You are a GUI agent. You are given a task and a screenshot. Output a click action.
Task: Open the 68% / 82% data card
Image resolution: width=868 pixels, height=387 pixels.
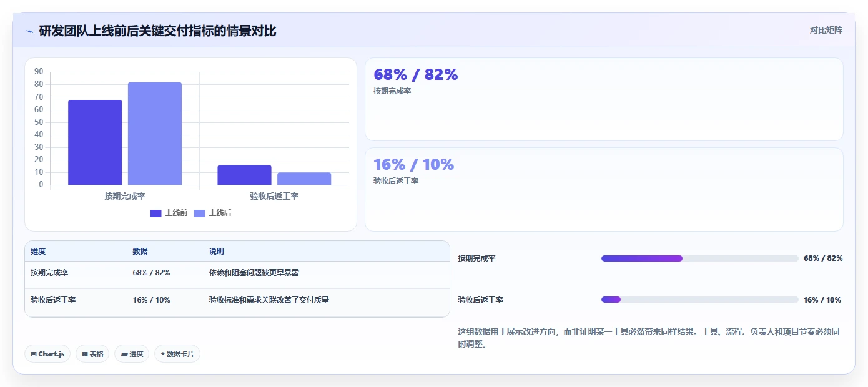(604, 99)
